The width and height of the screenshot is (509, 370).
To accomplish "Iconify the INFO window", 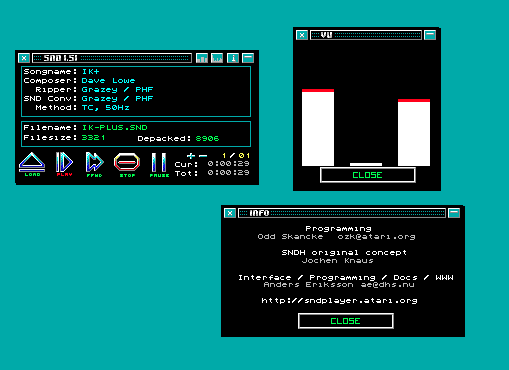I will pyautogui.click(x=454, y=213).
